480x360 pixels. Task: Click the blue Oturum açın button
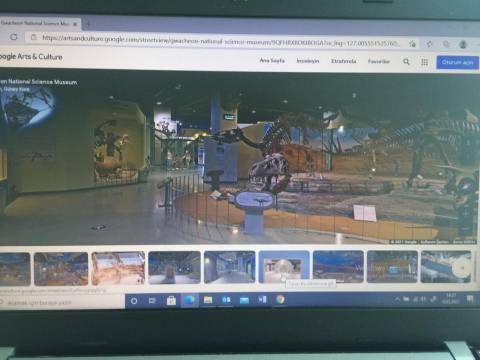pos(457,62)
